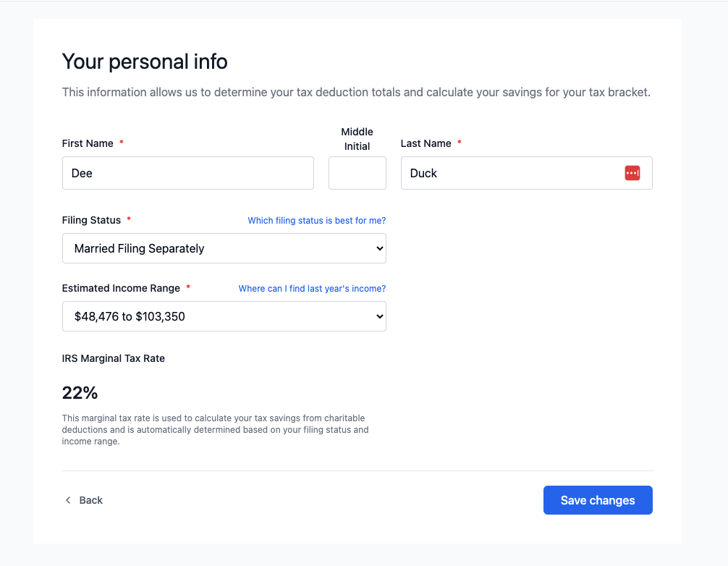
Task: Click the 22% marginal tax rate value
Action: click(80, 393)
